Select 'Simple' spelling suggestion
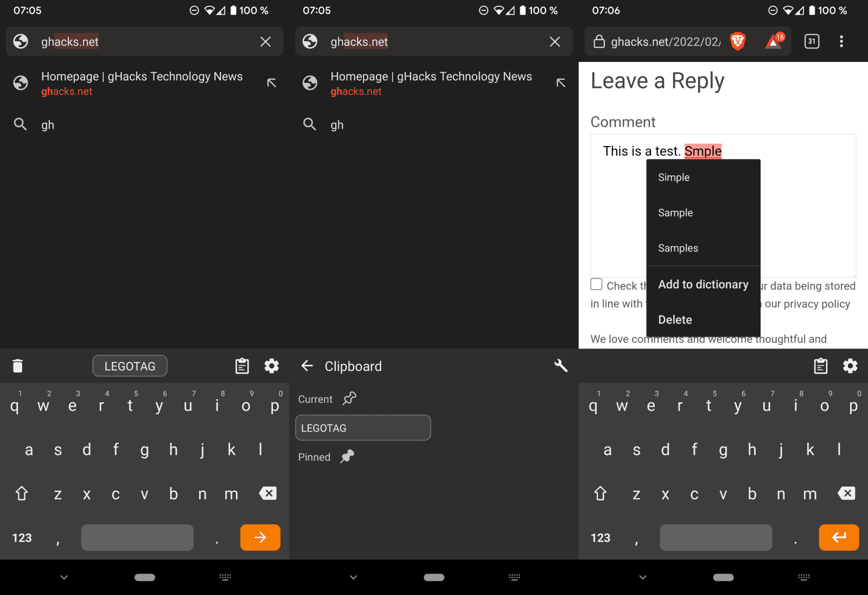868x595 pixels. [674, 178]
